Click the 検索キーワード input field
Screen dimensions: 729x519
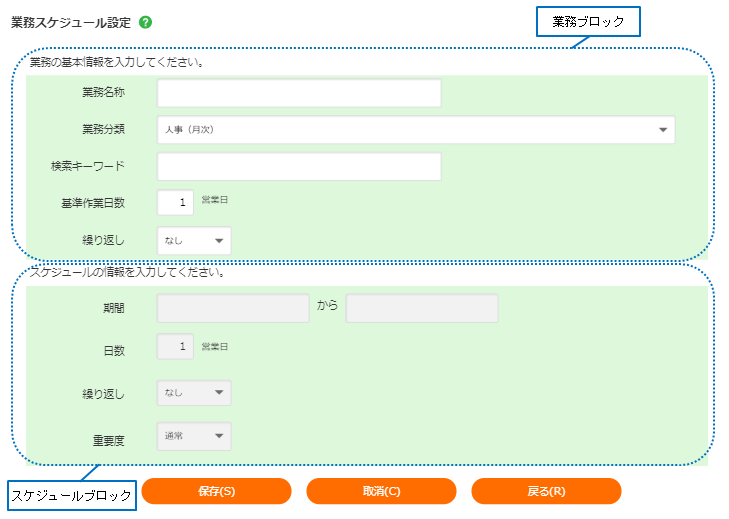coord(299,167)
